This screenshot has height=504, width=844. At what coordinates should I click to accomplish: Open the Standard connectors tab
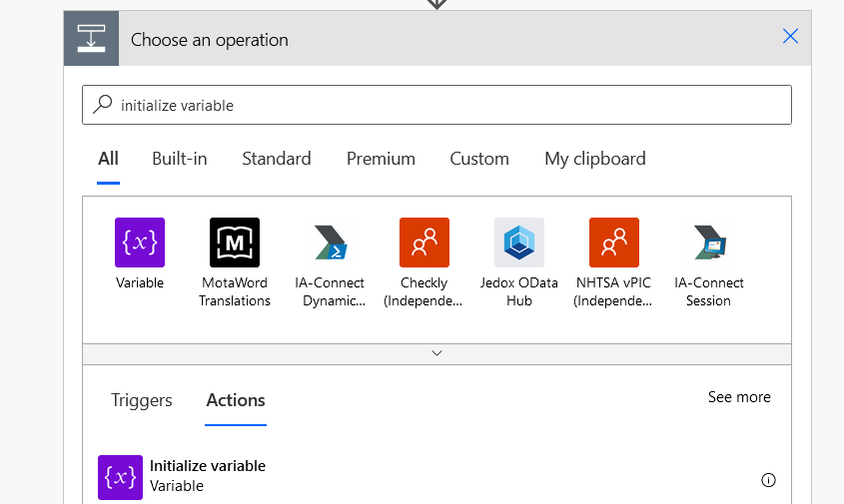click(x=277, y=159)
